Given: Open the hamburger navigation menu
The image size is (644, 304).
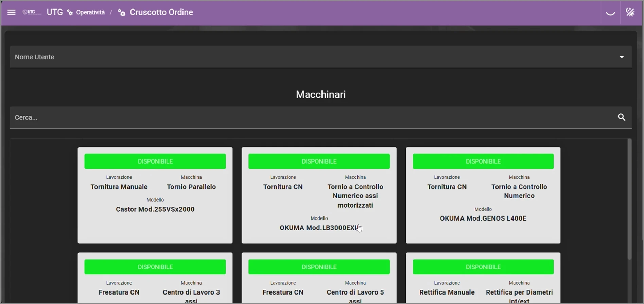Looking at the screenshot, I should (x=11, y=12).
